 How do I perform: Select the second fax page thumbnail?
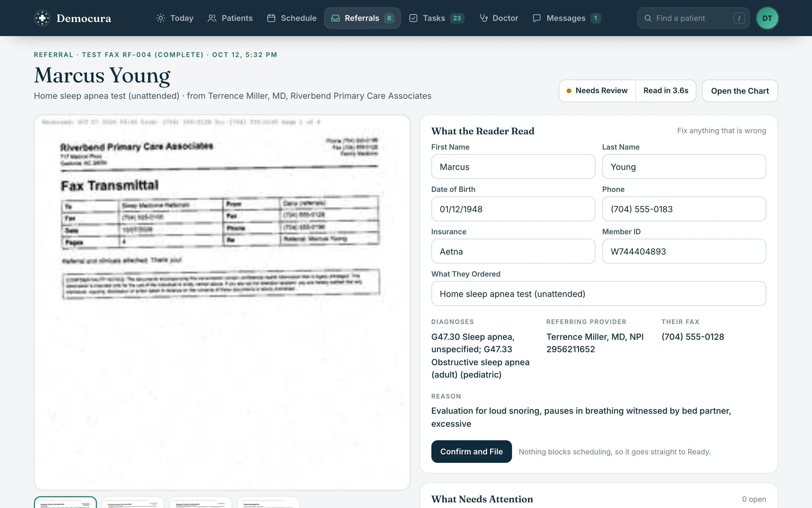click(x=133, y=502)
